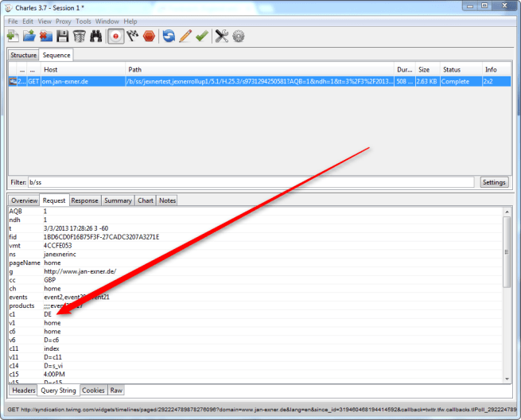Open the Edit menu
521x420 pixels.
click(28, 21)
